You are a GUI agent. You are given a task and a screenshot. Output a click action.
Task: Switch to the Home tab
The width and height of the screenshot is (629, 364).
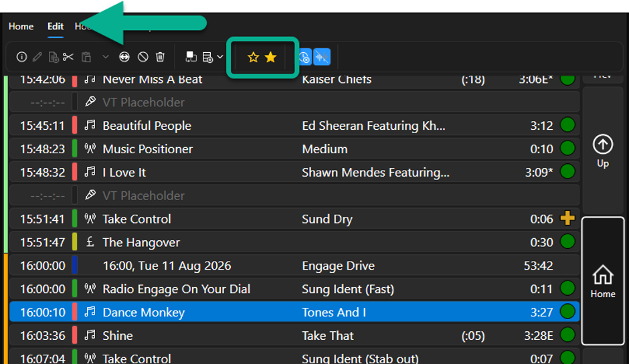[21, 27]
